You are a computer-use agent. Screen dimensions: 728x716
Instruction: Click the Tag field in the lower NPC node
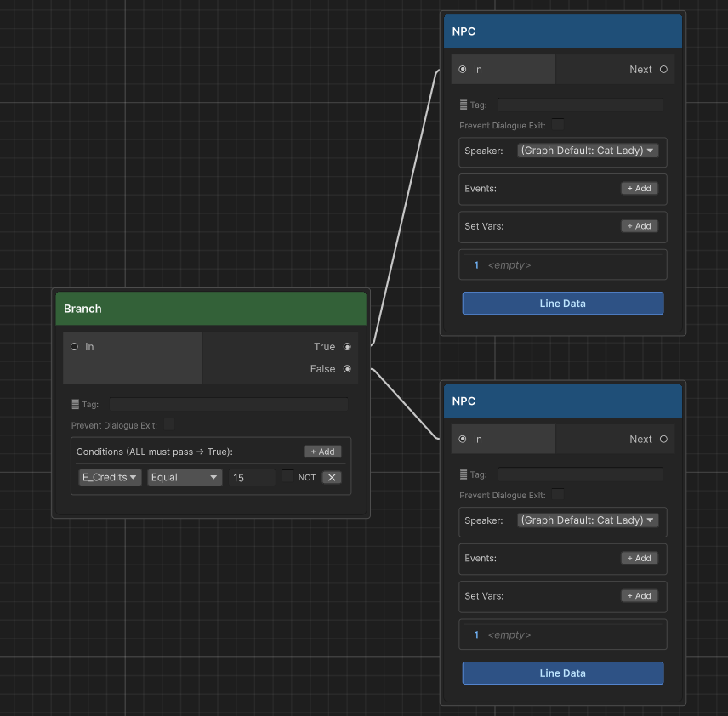tap(581, 474)
